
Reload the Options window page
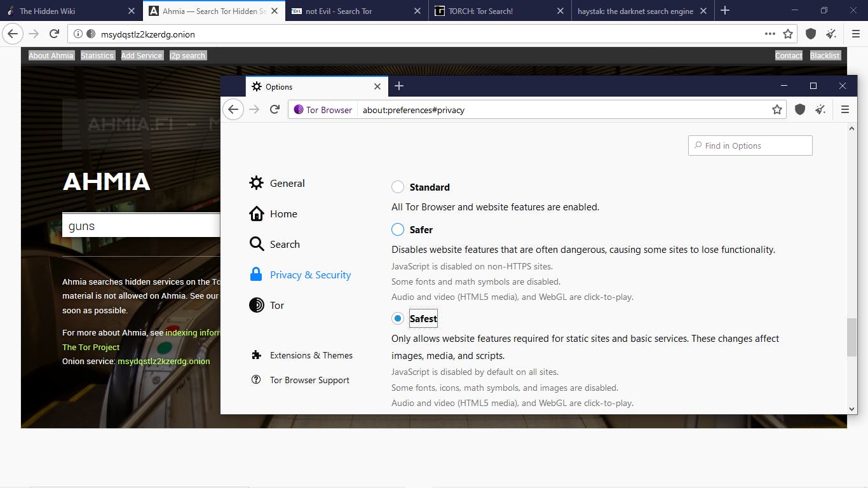click(x=275, y=110)
